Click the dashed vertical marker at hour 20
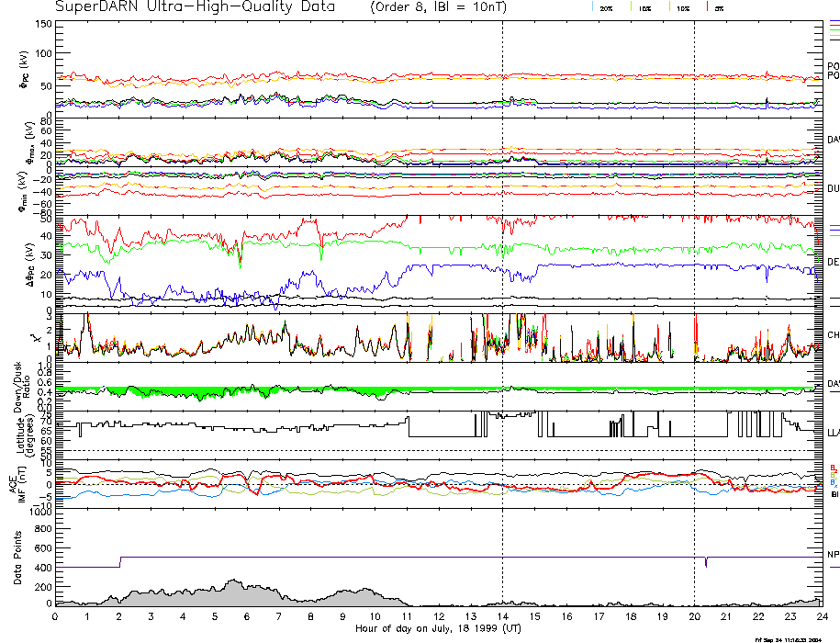The width and height of the screenshot is (840, 643). point(694,276)
